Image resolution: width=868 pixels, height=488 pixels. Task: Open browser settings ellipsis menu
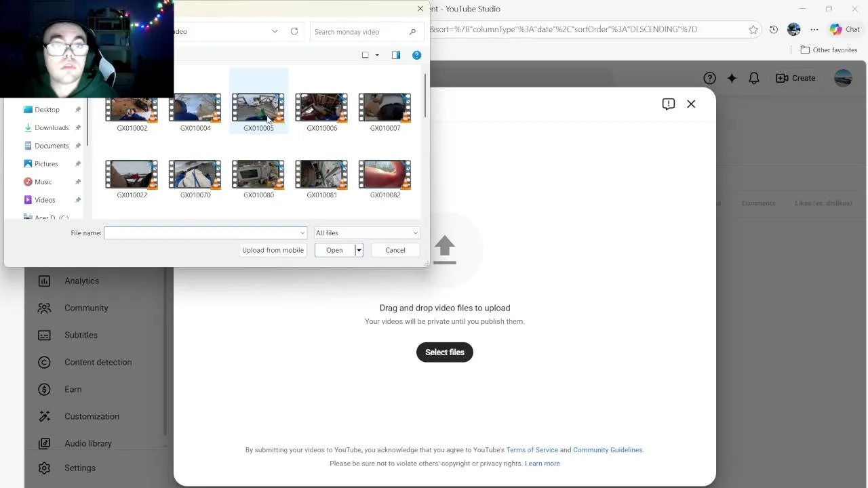pyautogui.click(x=814, y=29)
